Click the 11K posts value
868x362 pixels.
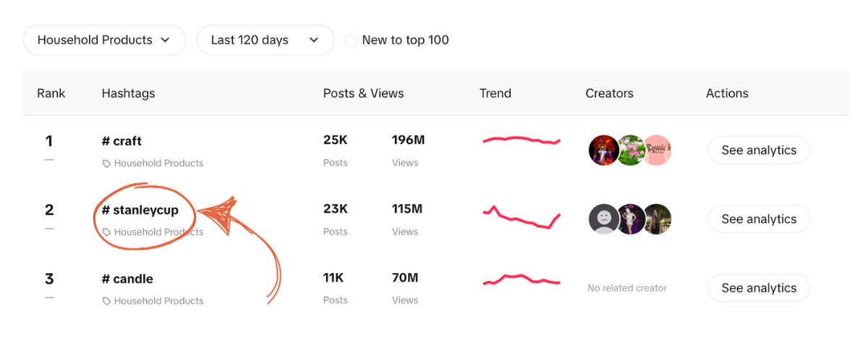(333, 277)
